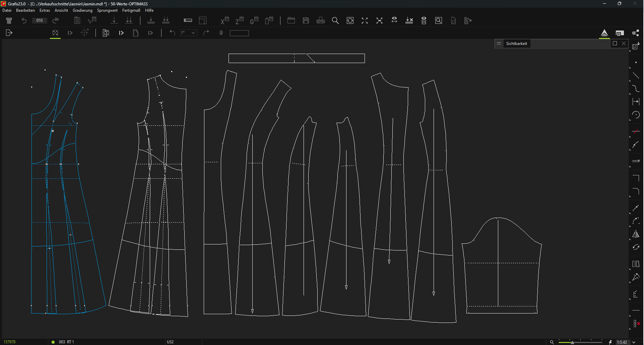Select the rounded corner tool
Screen dimensions: 644x345
(636, 191)
